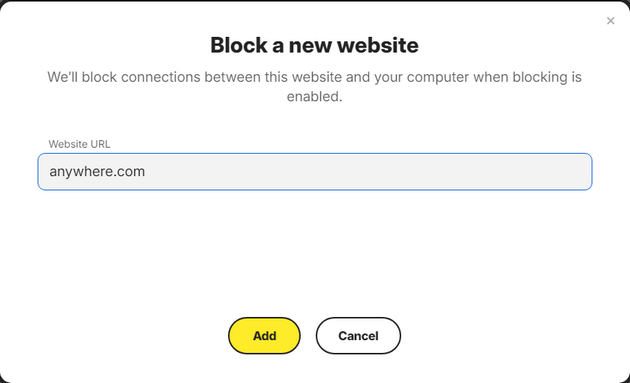The width and height of the screenshot is (630, 383).
Task: Click the word Block in the title
Action: (239, 45)
